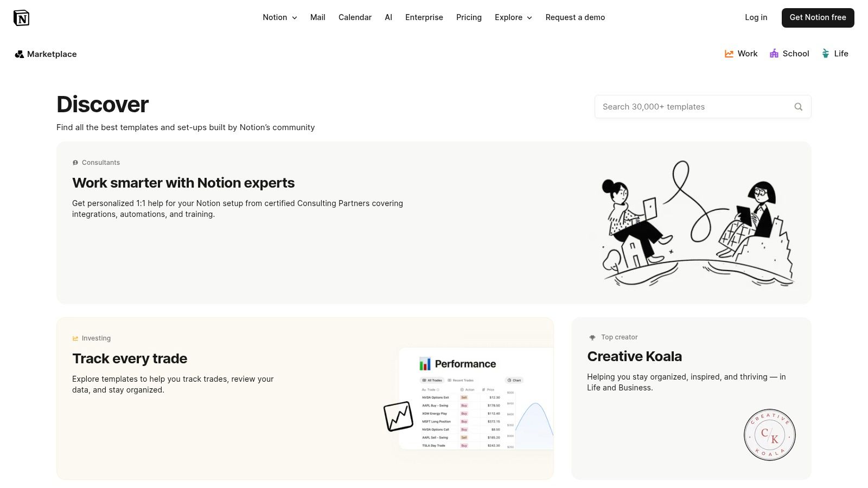Click the search magnifier icon in the search bar
The image size is (868, 488).
[x=798, y=106]
